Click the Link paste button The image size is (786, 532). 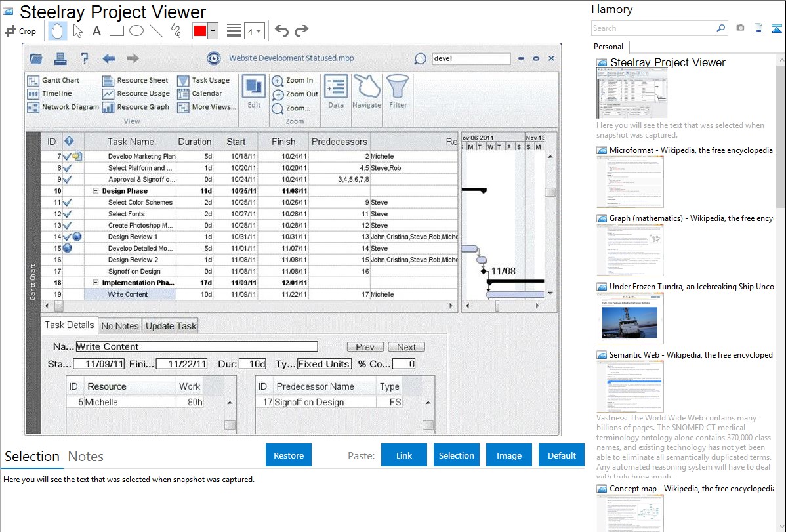coord(404,455)
